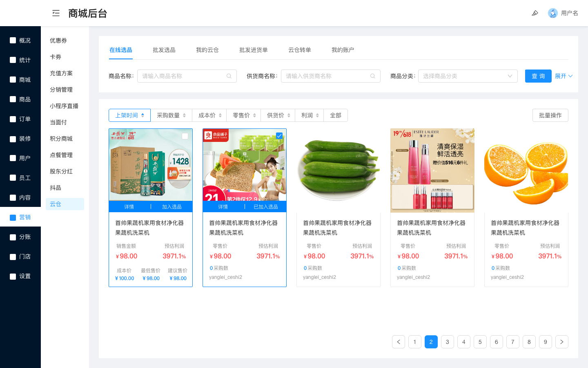This screenshot has height=368, width=588.
Task: Open the cucumber product thumbnail
Action: (339, 171)
